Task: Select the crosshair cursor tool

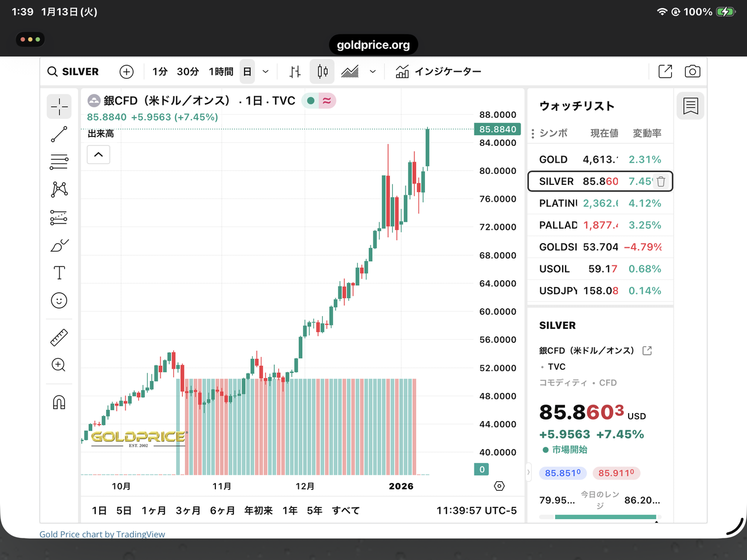Action: (x=59, y=107)
